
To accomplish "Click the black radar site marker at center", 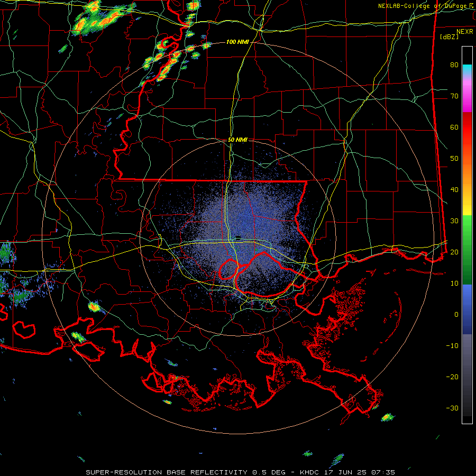I will pos(239,237).
